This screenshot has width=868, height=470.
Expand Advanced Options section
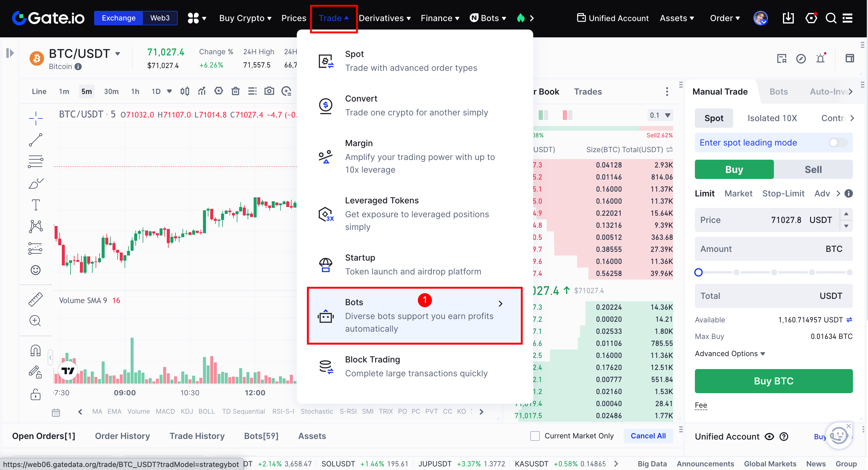coord(730,353)
